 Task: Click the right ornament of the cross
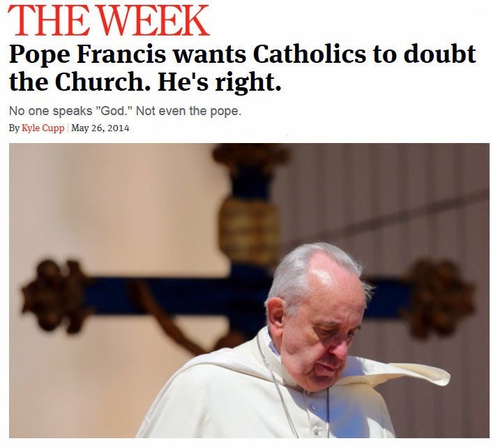click(442, 299)
